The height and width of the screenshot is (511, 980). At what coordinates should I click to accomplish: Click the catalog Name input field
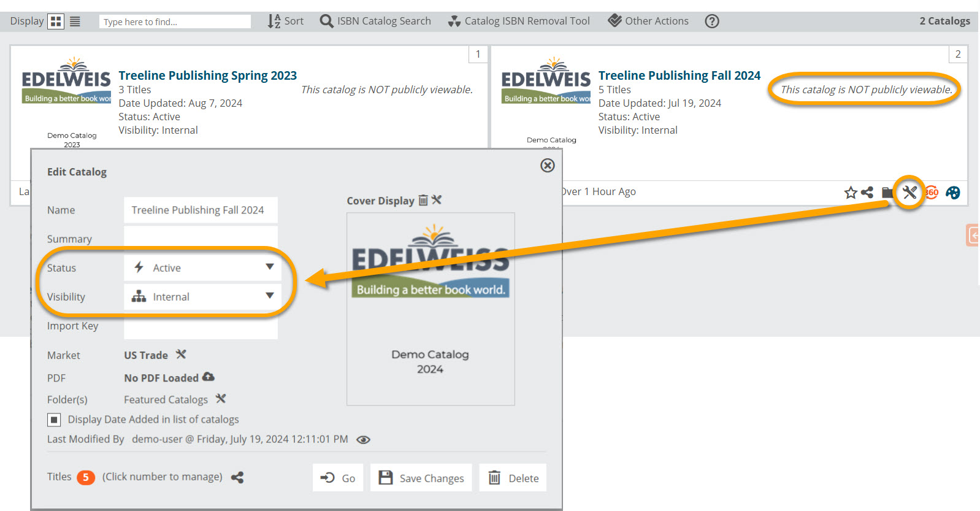tap(201, 210)
